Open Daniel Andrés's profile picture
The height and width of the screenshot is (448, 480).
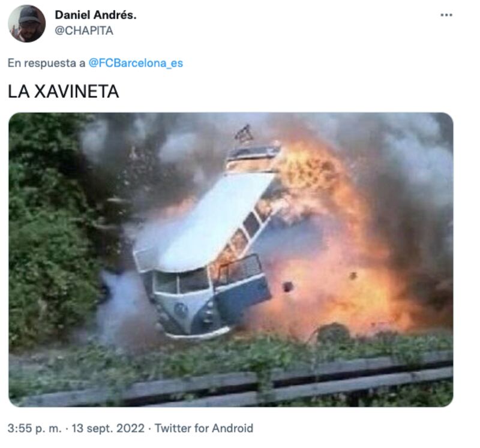click(26, 23)
